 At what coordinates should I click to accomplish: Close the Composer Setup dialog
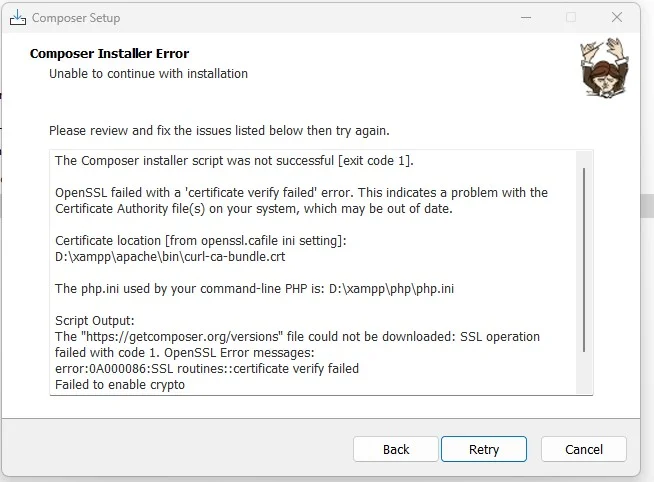pos(617,18)
